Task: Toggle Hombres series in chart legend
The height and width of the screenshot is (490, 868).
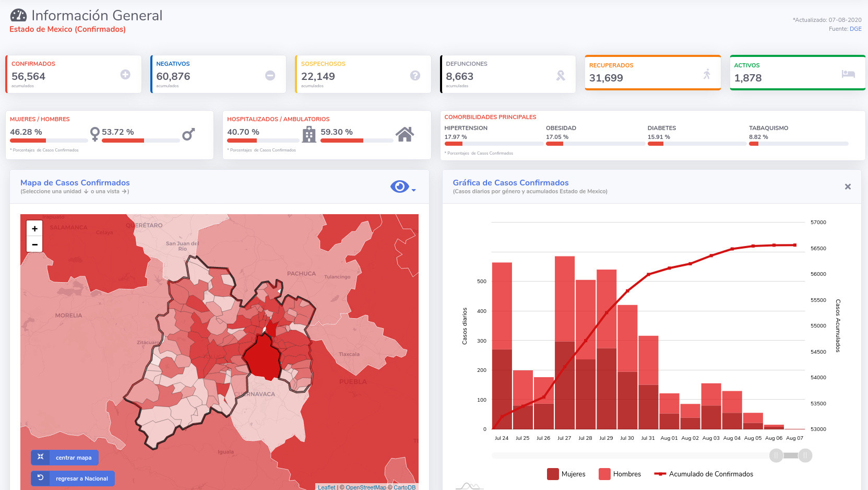Action: (620, 474)
